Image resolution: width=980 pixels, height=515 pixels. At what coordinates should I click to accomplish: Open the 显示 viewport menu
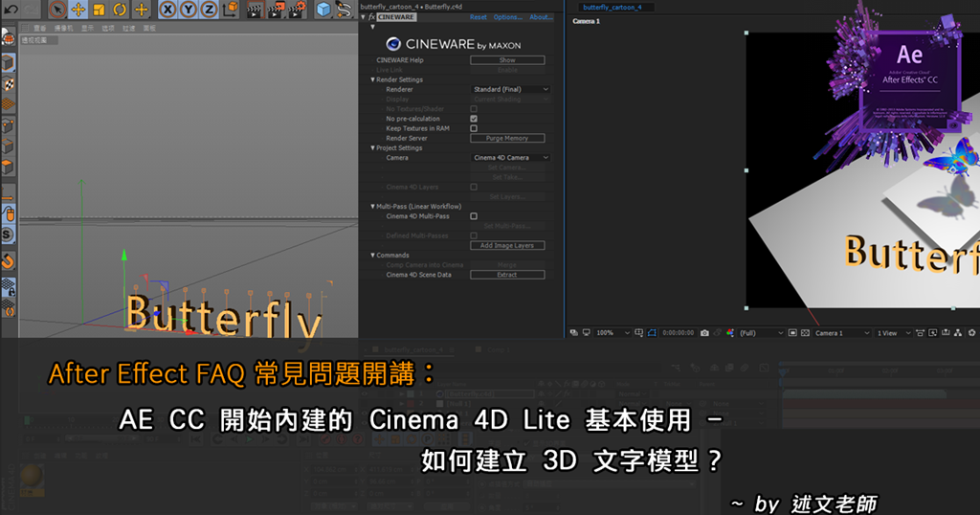(x=87, y=28)
